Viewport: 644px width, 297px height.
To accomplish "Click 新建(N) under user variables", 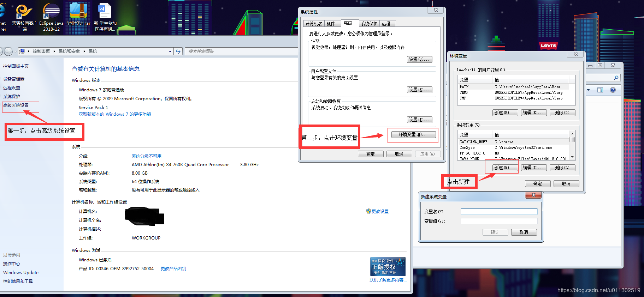I will 505,113.
